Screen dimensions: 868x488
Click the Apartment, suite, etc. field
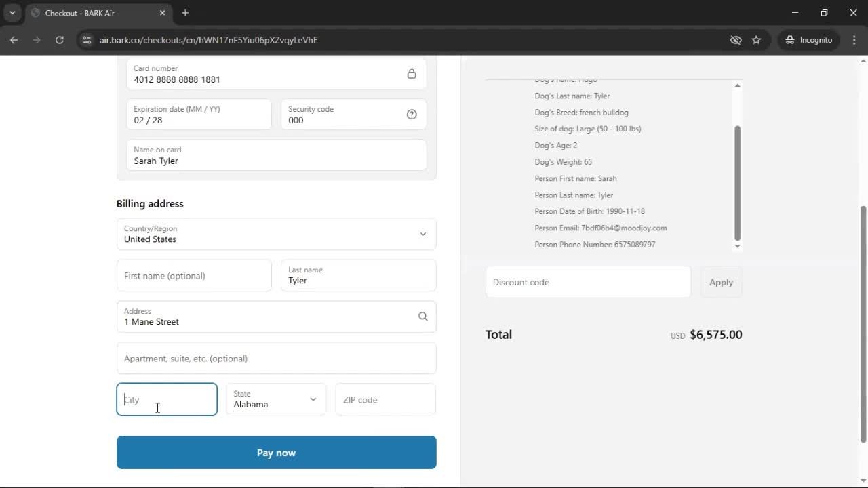(277, 358)
